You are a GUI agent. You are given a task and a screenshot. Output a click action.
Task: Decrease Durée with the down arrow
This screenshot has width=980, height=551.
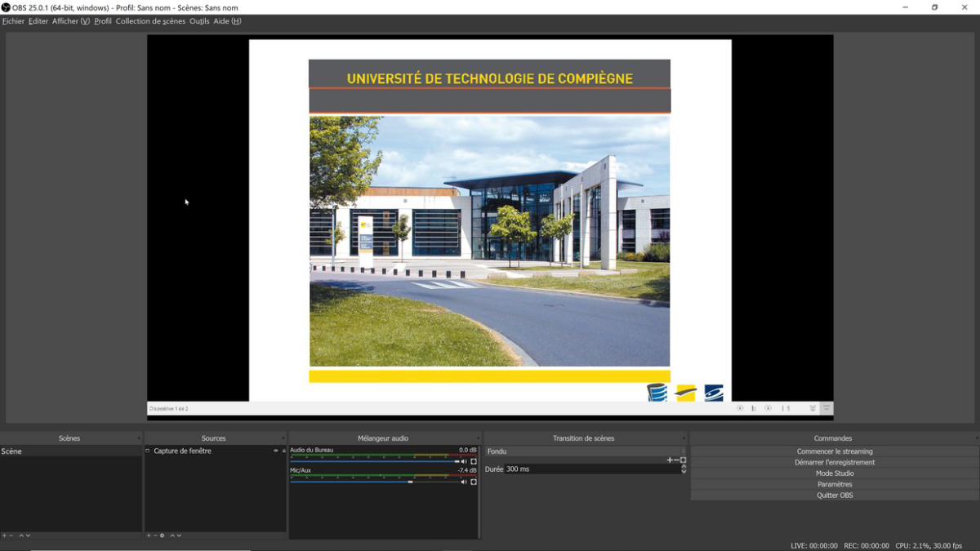[684, 472]
